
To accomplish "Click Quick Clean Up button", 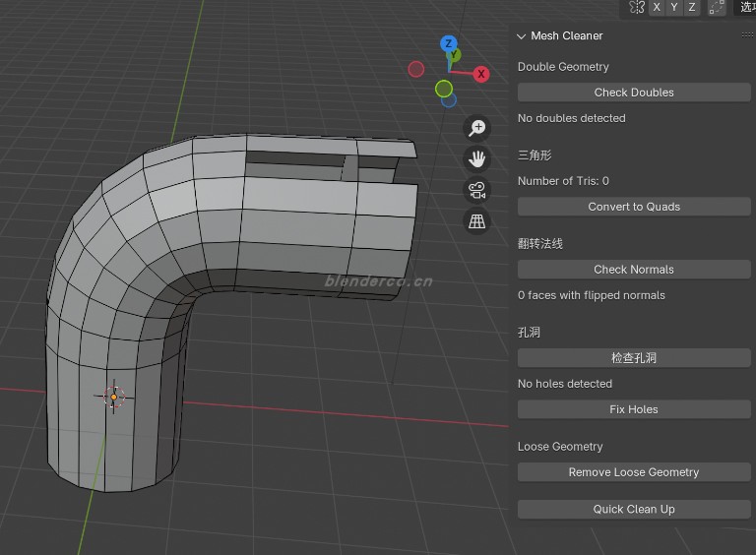I will pyautogui.click(x=634, y=509).
